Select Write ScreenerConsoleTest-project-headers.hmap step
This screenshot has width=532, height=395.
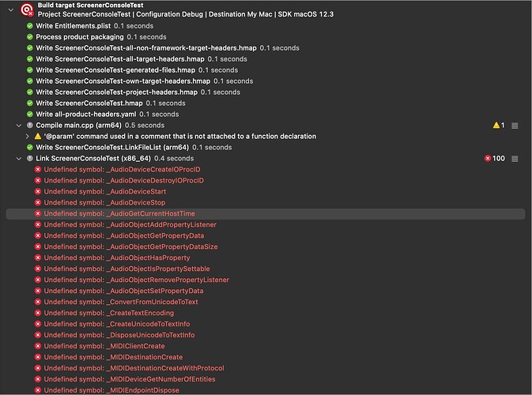click(x=117, y=92)
